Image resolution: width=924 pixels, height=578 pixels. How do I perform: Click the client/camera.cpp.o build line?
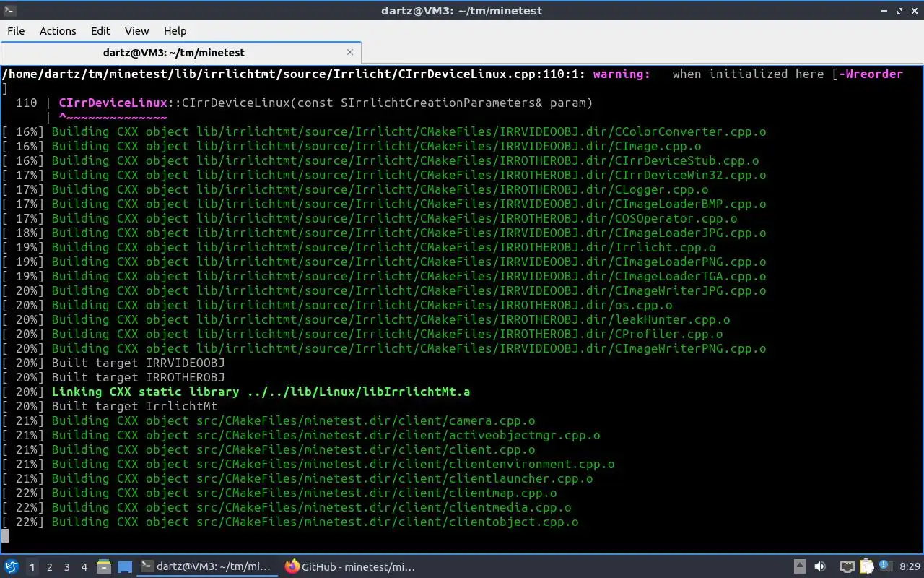pos(269,420)
